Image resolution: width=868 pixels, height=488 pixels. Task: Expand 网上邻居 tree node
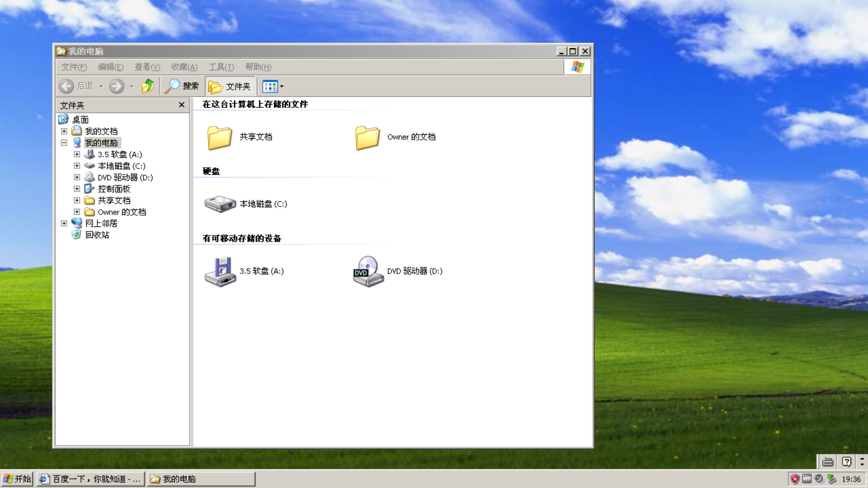click(x=64, y=223)
